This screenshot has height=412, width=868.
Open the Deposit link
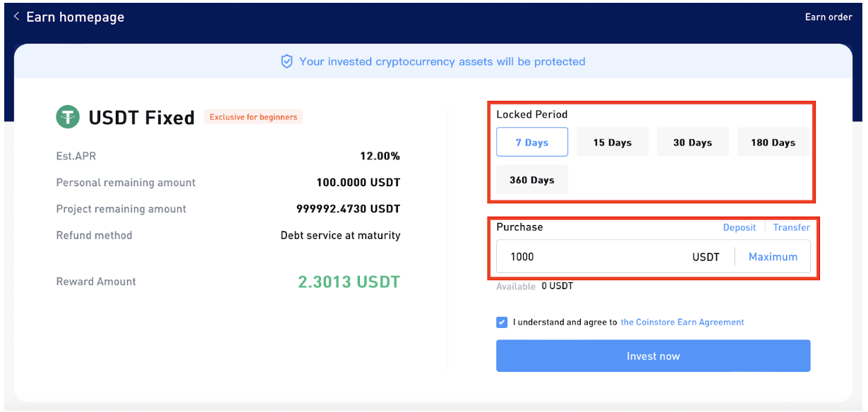[x=740, y=227]
